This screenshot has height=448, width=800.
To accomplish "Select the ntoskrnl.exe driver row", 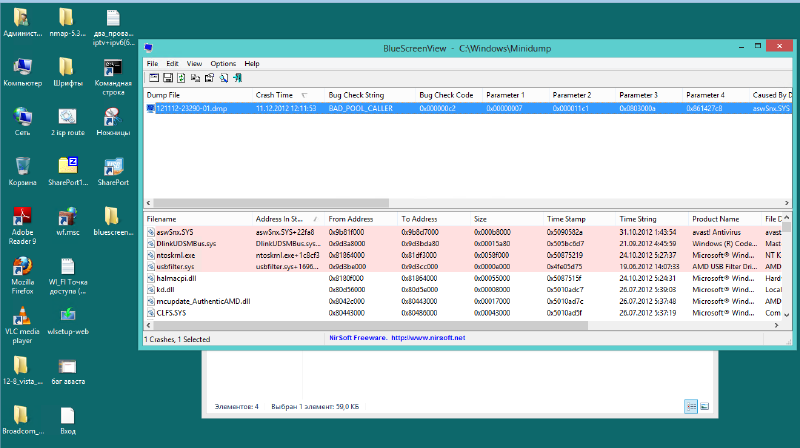I will pyautogui.click(x=463, y=255).
